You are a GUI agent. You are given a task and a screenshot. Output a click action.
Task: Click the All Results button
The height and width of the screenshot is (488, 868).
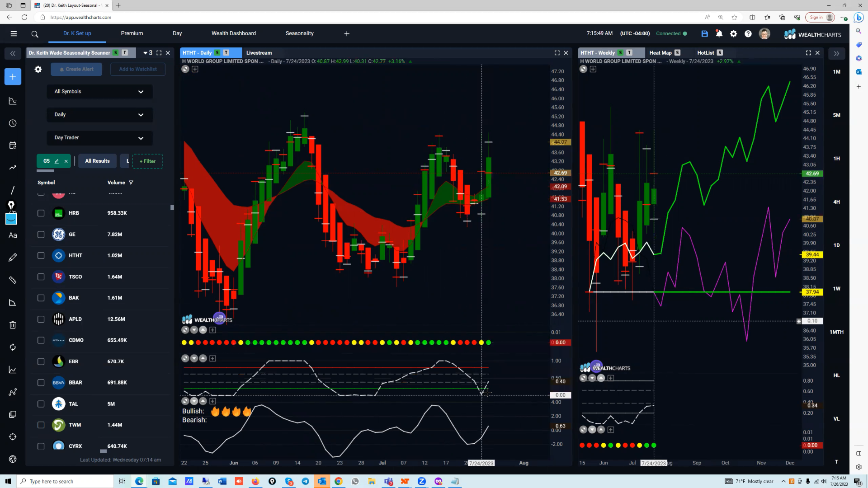coord(97,161)
